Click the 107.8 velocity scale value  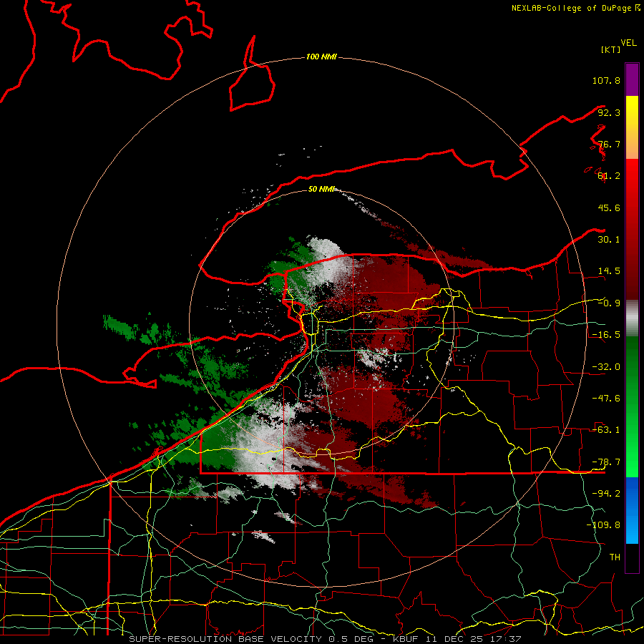606,80
